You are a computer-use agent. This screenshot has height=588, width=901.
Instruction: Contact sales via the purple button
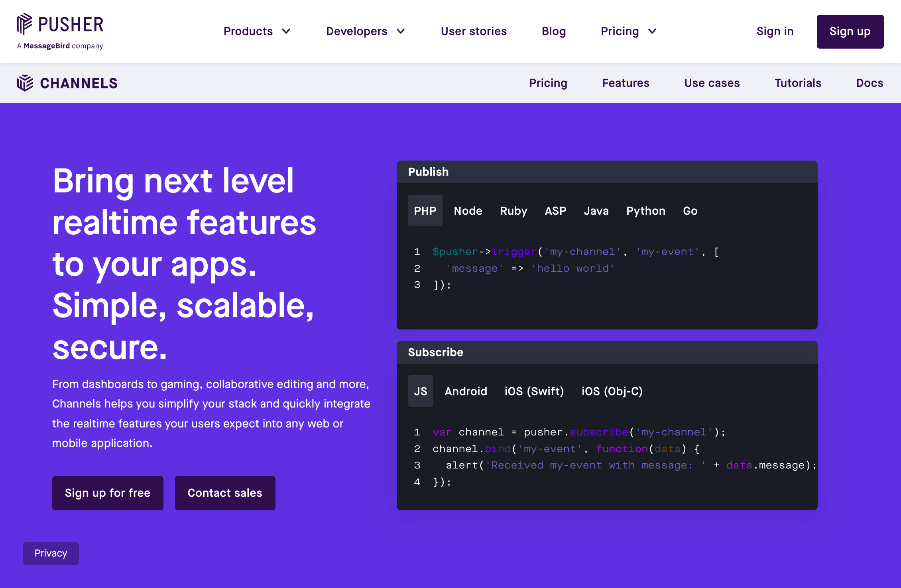point(225,493)
